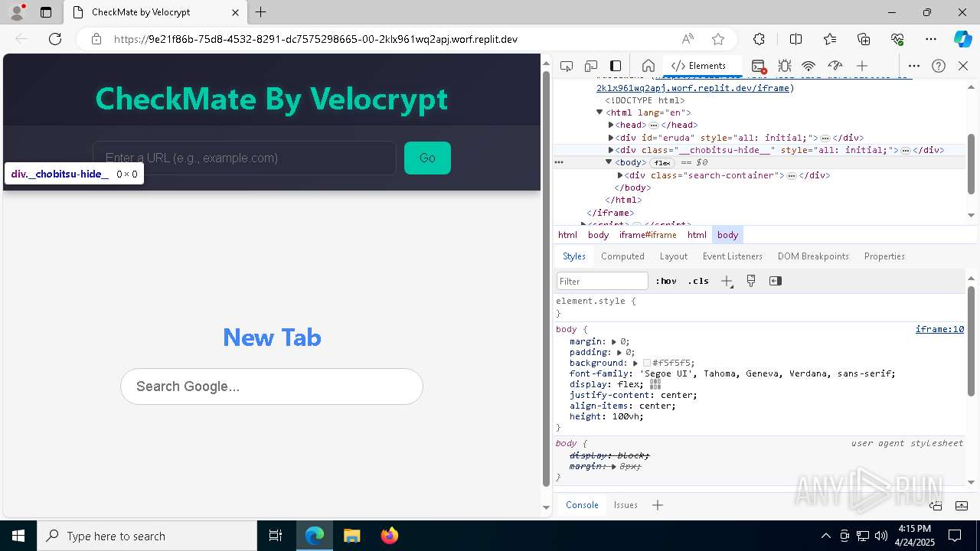Viewport: 980px width, 551px height.
Task: Open the Network wifi icon
Action: (808, 66)
